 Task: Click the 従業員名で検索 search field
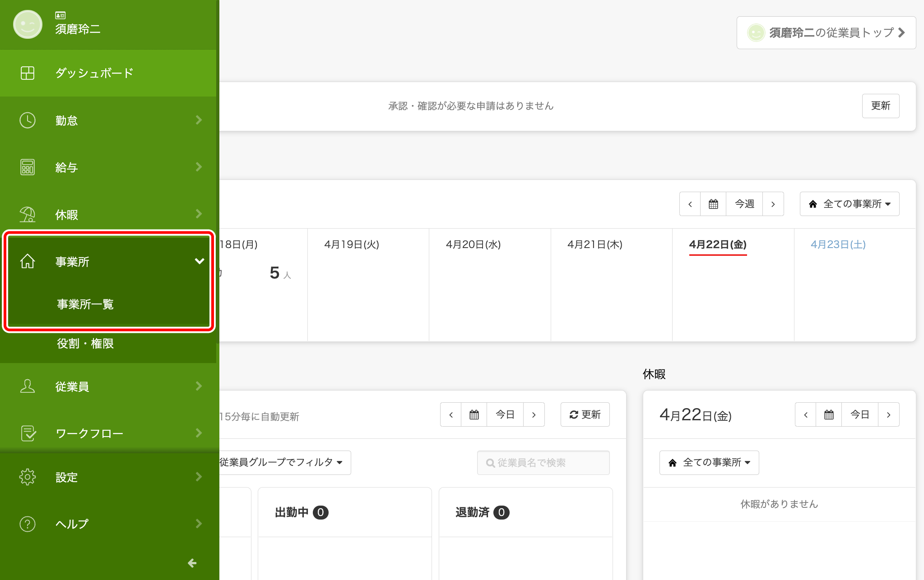click(x=543, y=462)
